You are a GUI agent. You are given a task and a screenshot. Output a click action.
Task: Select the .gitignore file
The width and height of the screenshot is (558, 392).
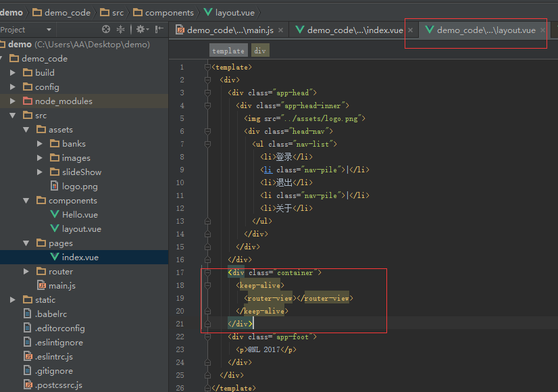[x=84, y=370]
